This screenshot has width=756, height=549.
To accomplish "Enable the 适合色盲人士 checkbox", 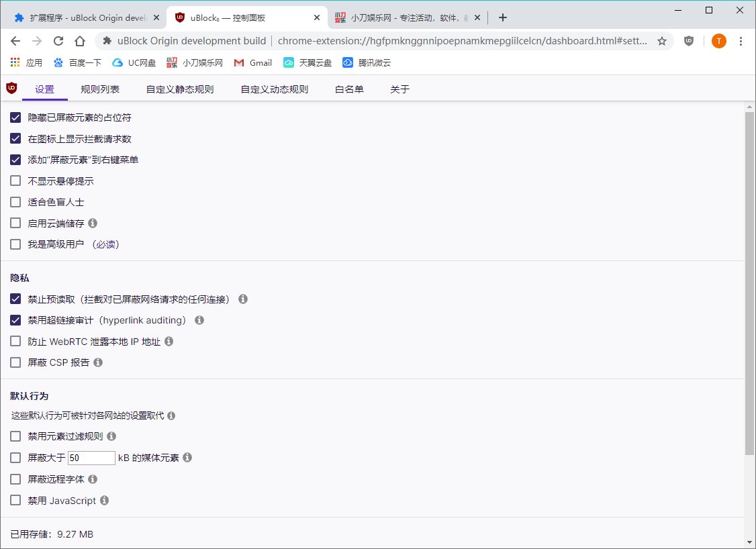I will [15, 202].
